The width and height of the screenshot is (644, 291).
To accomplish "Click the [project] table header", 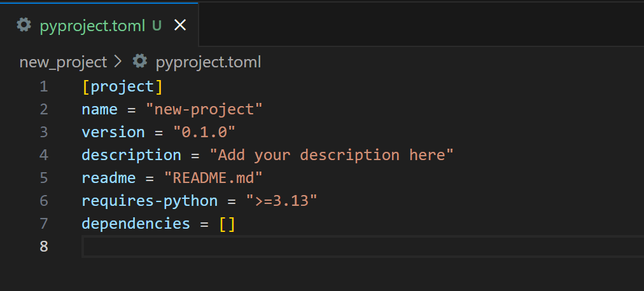I will [x=122, y=86].
